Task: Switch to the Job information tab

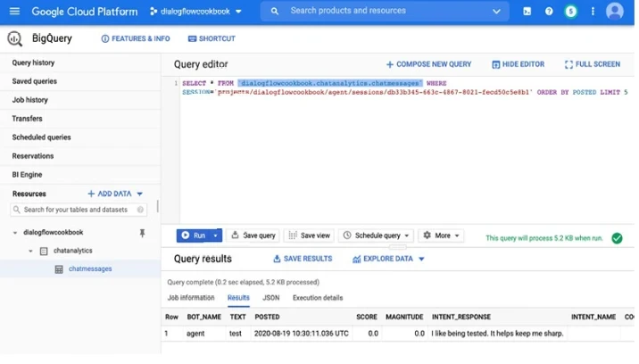Action: (191, 298)
